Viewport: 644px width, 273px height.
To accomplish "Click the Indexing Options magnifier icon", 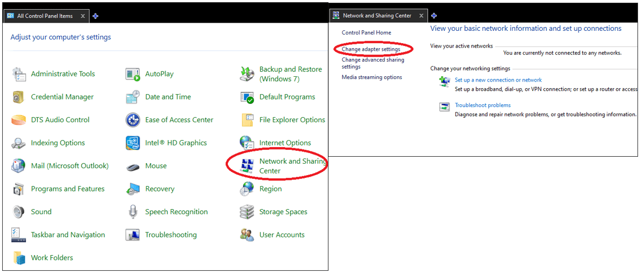I will coord(19,143).
